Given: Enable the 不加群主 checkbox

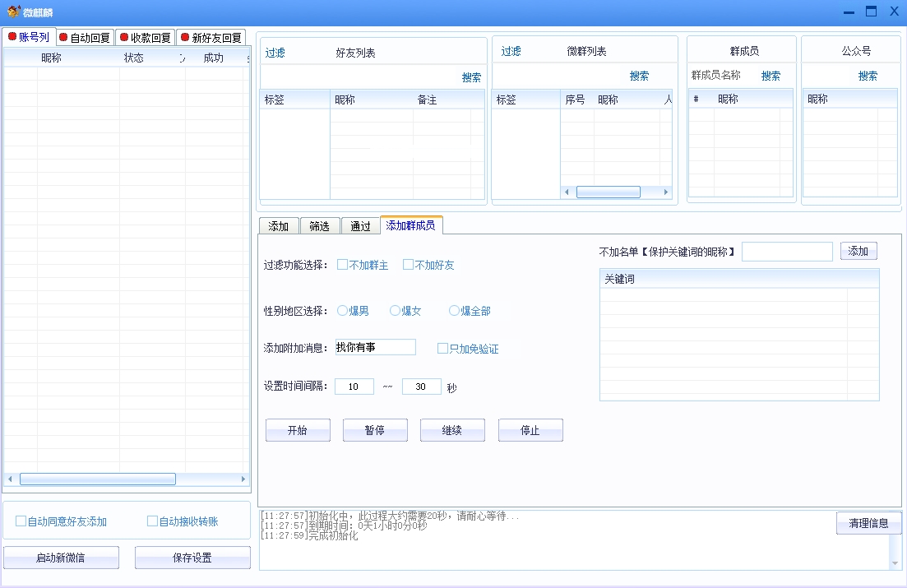Looking at the screenshot, I should pos(343,265).
